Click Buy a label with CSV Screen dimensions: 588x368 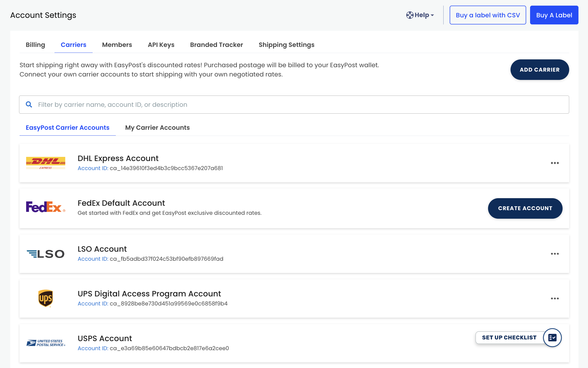point(488,15)
